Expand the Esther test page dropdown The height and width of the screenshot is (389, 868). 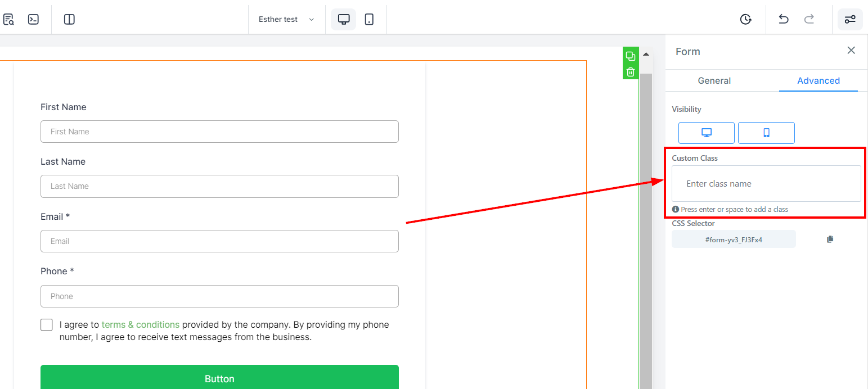[286, 19]
